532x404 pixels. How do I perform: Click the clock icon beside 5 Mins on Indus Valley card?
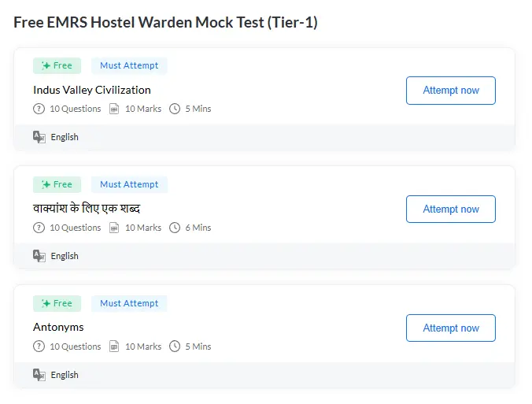point(175,109)
